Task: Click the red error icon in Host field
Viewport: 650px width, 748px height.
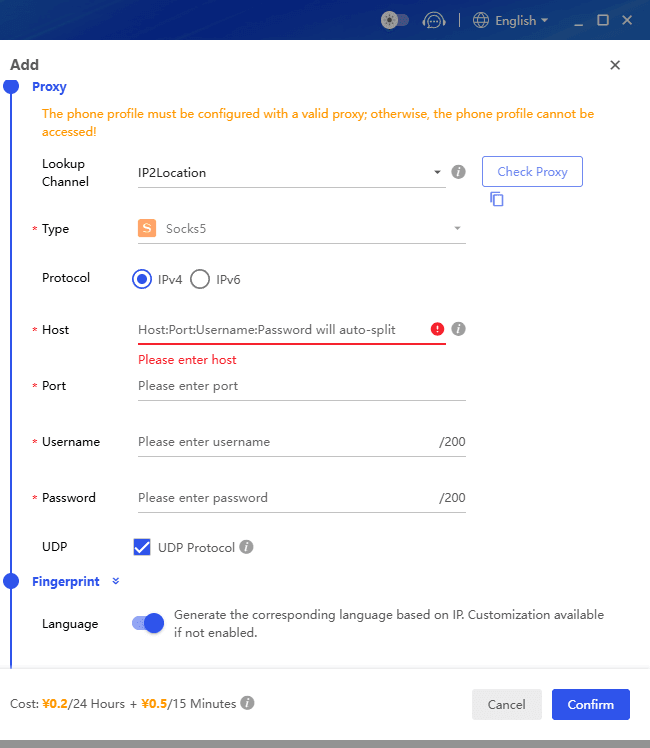Action: pos(437,329)
